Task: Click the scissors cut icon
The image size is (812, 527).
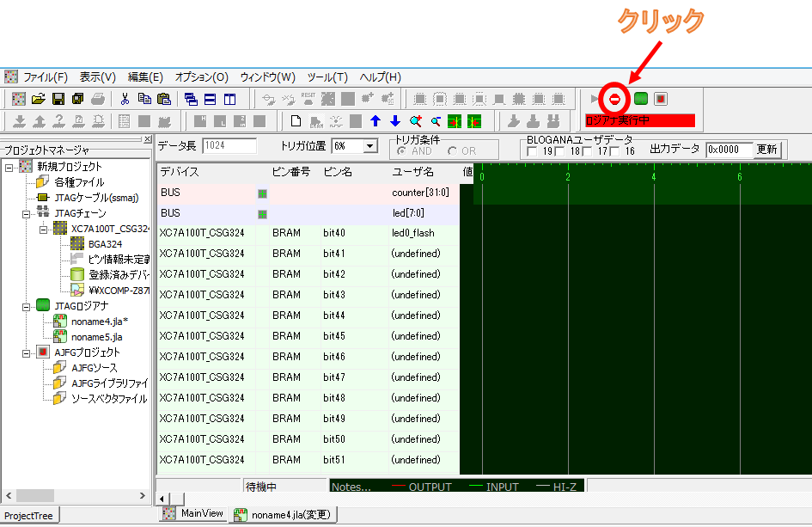Action: pos(125,99)
